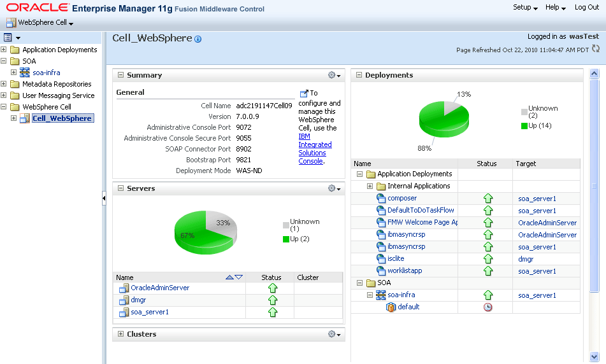The image size is (606, 364).
Task: Open the OracleAdminServer server link
Action: click(160, 288)
